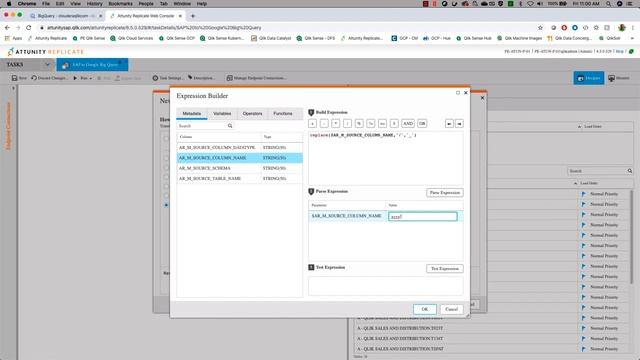Maximize the Expression Builder dialog
The image size is (640, 360).
[x=458, y=93]
